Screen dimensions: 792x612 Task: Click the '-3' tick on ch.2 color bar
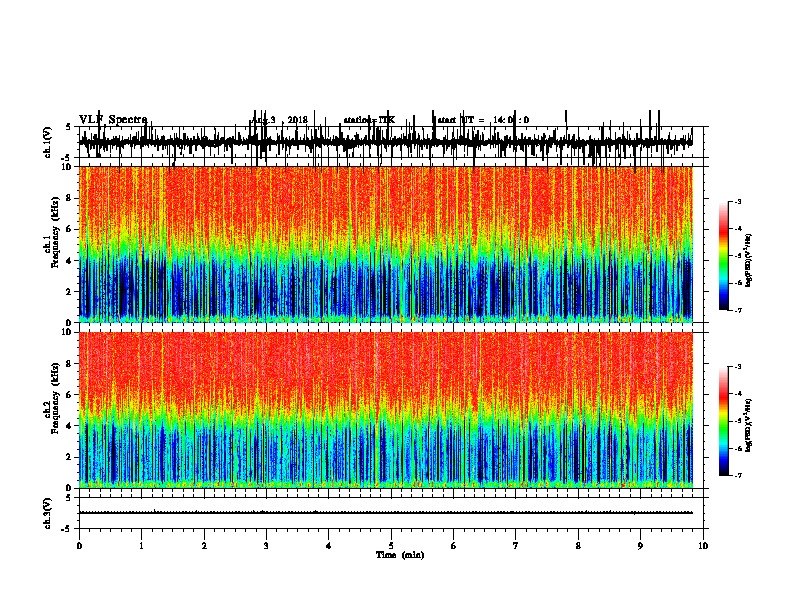[x=737, y=367]
